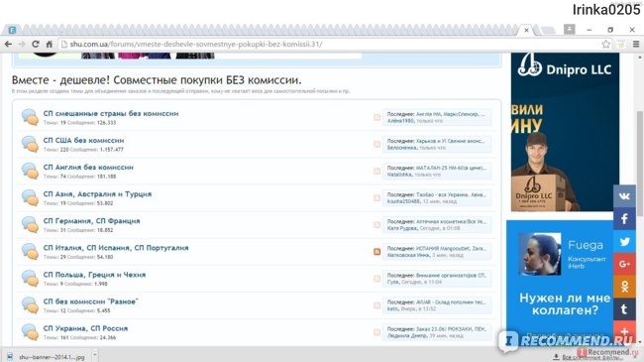
Task: Share via the Facebook sidebar icon
Action: click(x=625, y=218)
